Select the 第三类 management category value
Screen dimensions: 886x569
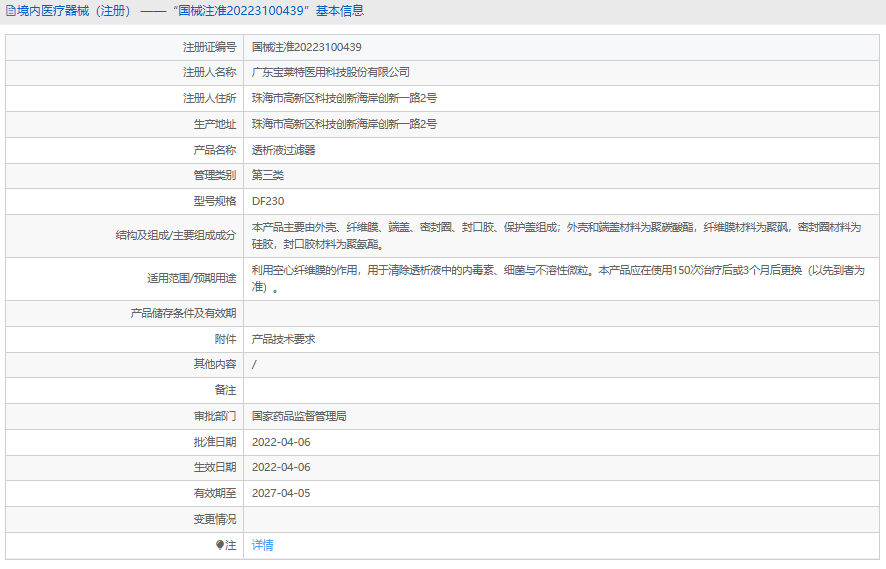click(x=267, y=176)
